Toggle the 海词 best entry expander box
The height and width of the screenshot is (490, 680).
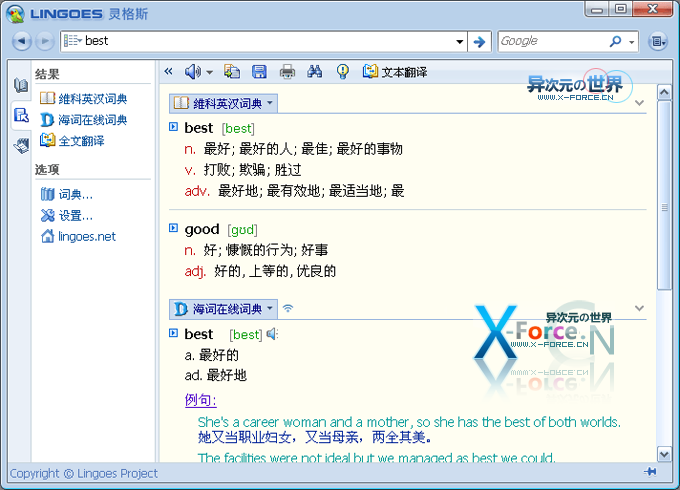[x=173, y=333]
